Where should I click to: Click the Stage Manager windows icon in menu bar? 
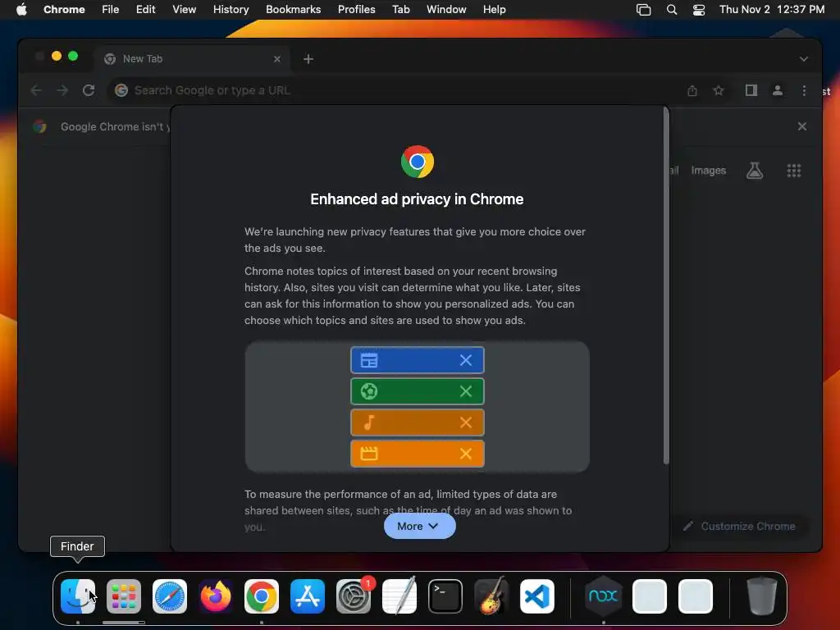(643, 10)
